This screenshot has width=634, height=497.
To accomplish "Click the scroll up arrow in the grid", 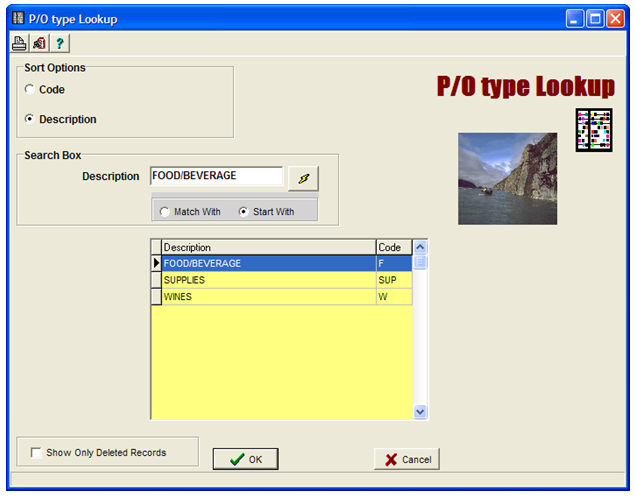I will click(420, 247).
